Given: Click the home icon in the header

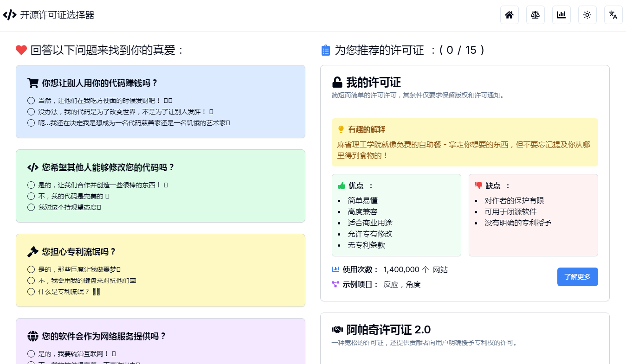Looking at the screenshot, I should tap(509, 15).
